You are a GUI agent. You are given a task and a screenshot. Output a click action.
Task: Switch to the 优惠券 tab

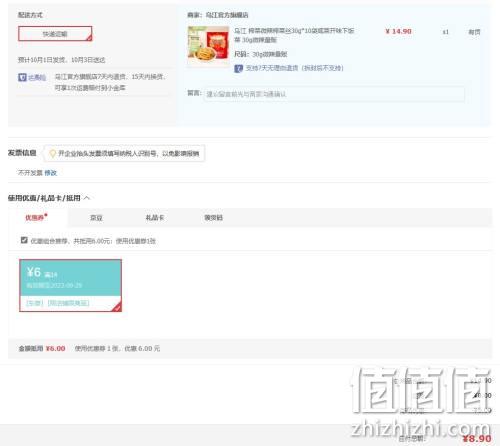point(36,217)
